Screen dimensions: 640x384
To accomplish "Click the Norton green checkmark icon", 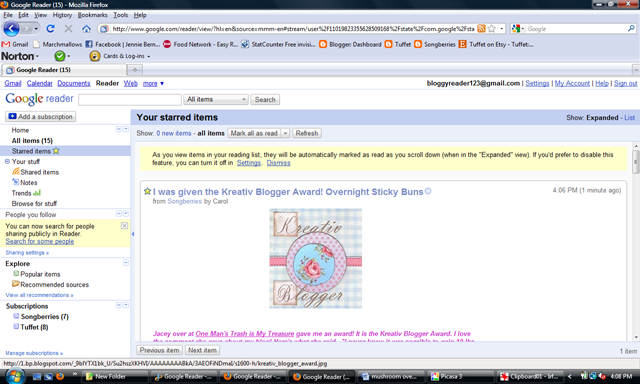I will 60,56.
